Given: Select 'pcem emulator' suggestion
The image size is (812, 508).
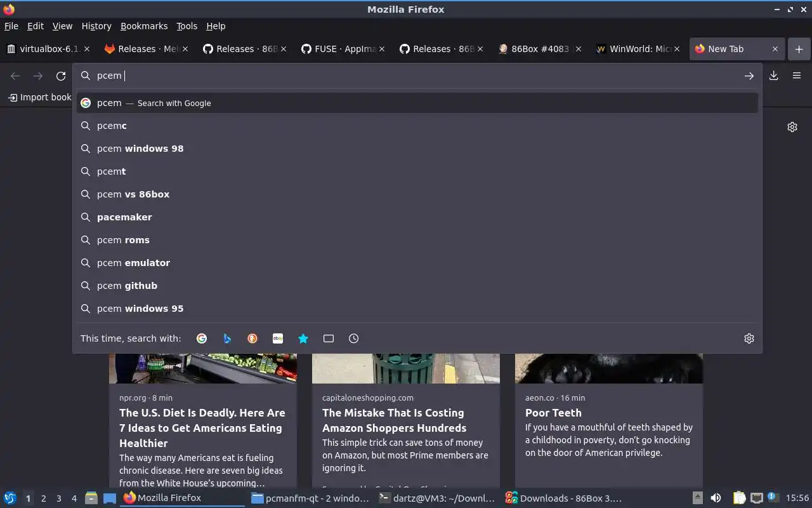Looking at the screenshot, I should pos(417,263).
